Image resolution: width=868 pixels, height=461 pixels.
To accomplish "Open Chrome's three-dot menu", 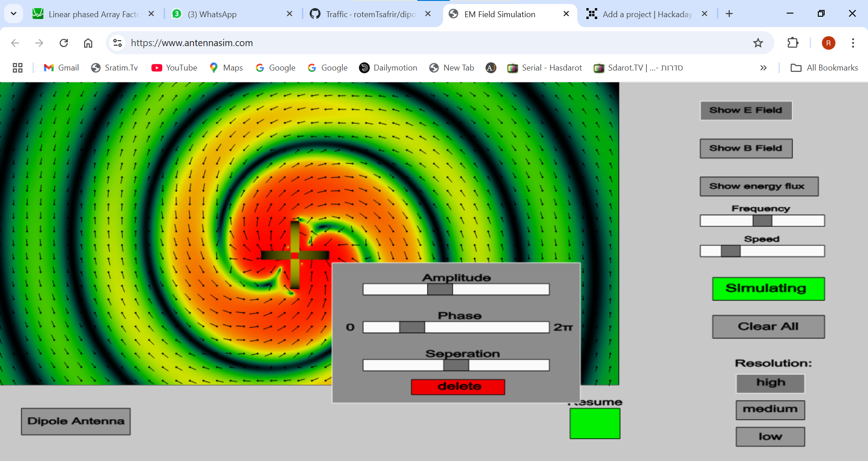I will pyautogui.click(x=853, y=43).
